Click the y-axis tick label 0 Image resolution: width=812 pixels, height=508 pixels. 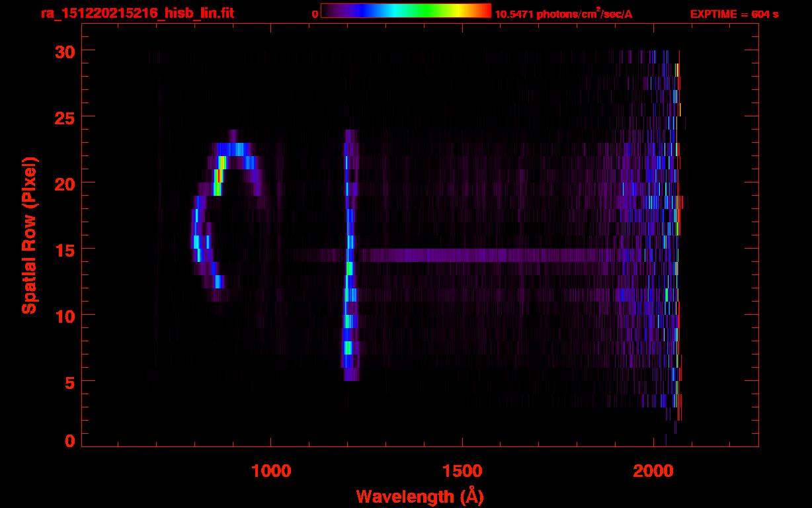point(70,441)
